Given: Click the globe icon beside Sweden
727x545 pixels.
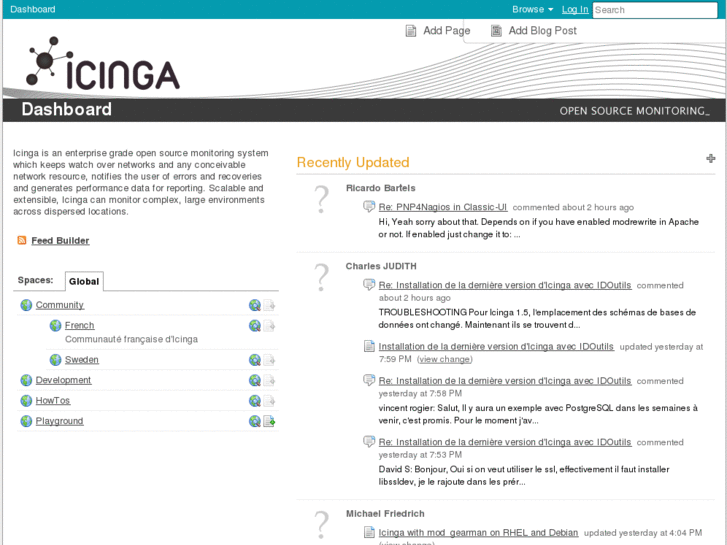Looking at the screenshot, I should tap(55, 359).
